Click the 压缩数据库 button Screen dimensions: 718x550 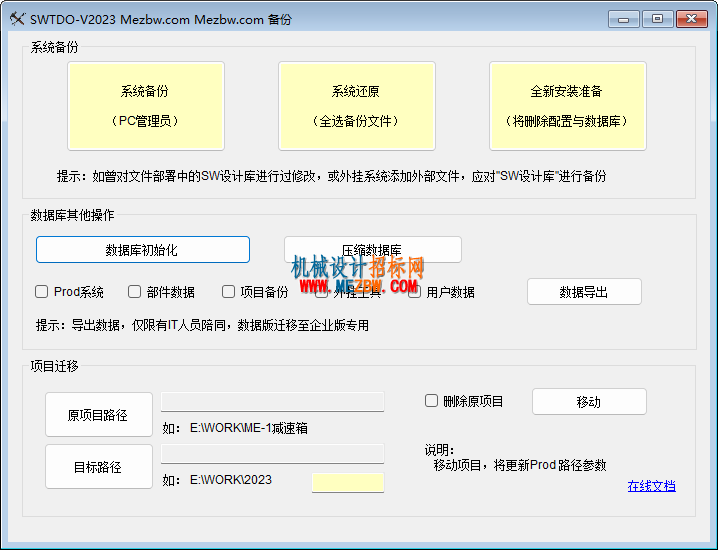373,250
